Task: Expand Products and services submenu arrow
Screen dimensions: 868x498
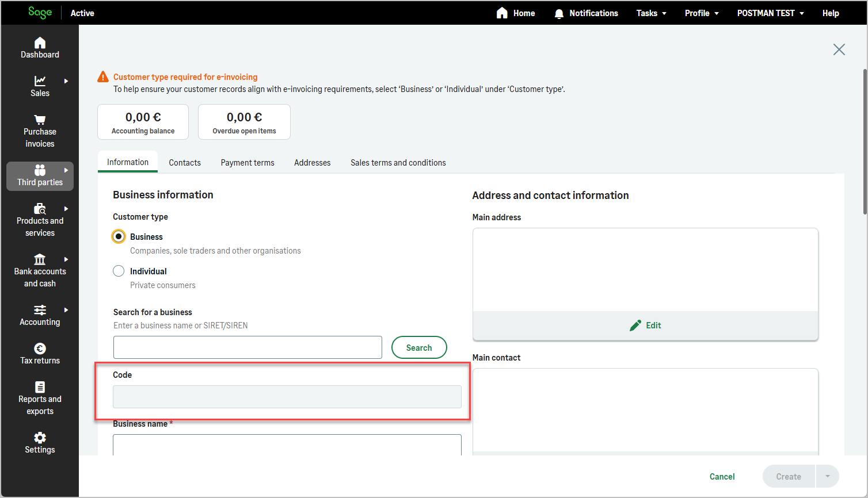Action: pos(66,209)
